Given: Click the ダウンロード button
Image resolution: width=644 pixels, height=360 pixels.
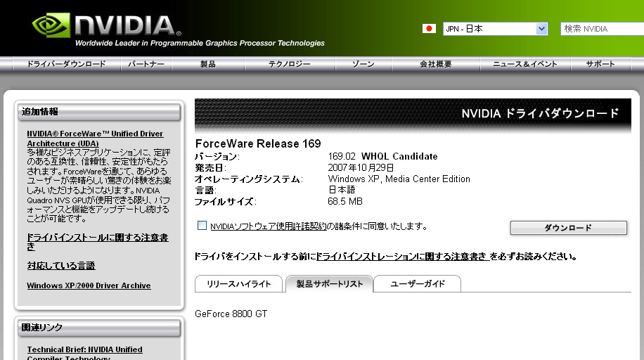Looking at the screenshot, I should tap(569, 228).
